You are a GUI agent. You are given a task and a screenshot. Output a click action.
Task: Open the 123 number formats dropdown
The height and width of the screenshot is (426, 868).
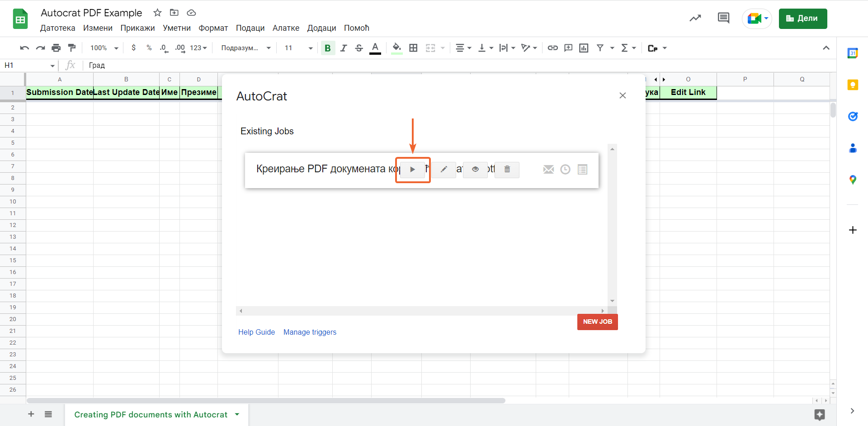point(198,48)
